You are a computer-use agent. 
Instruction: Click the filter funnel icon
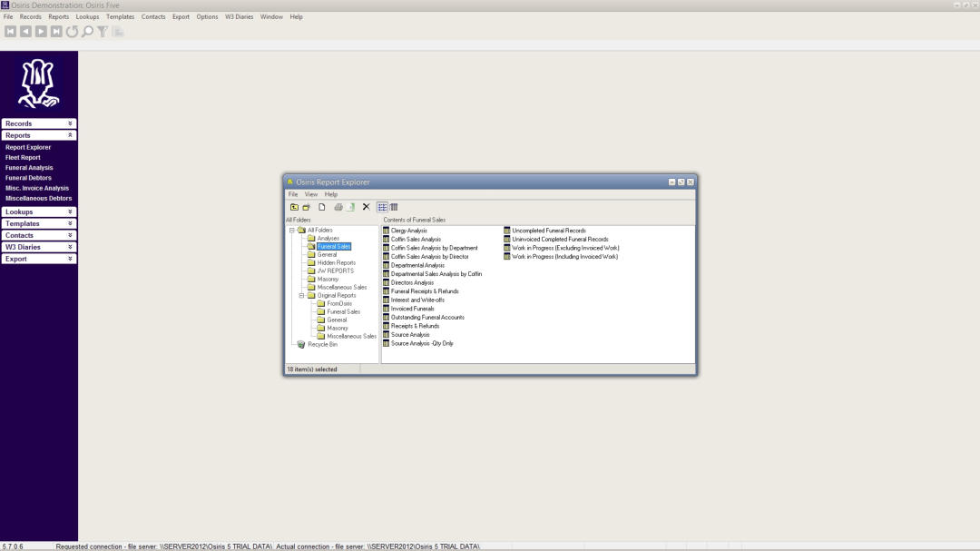(103, 32)
